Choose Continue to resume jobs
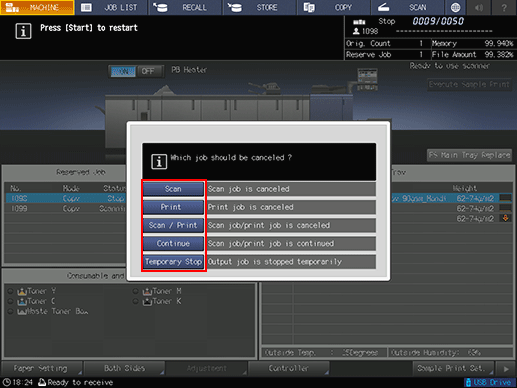 173,244
